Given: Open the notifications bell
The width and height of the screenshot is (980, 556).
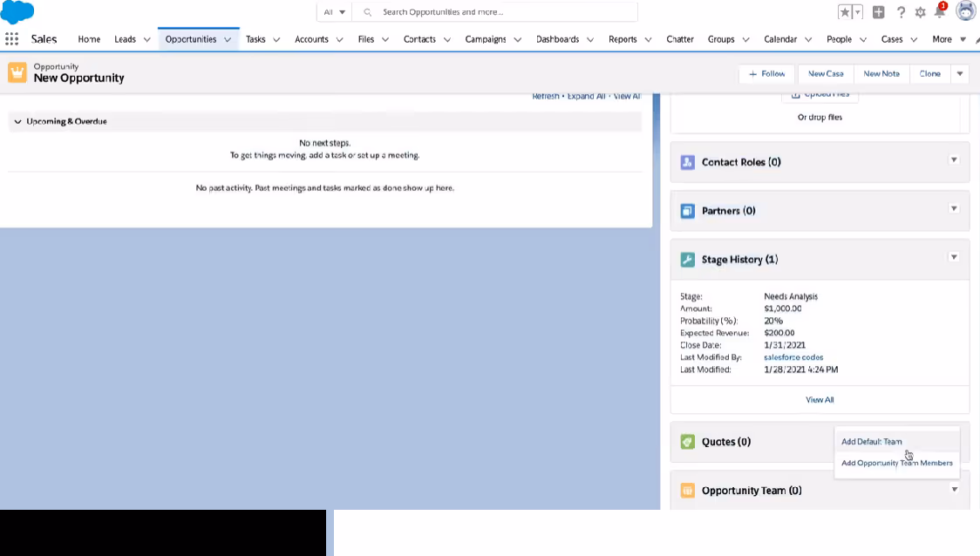Looking at the screenshot, I should (x=938, y=12).
